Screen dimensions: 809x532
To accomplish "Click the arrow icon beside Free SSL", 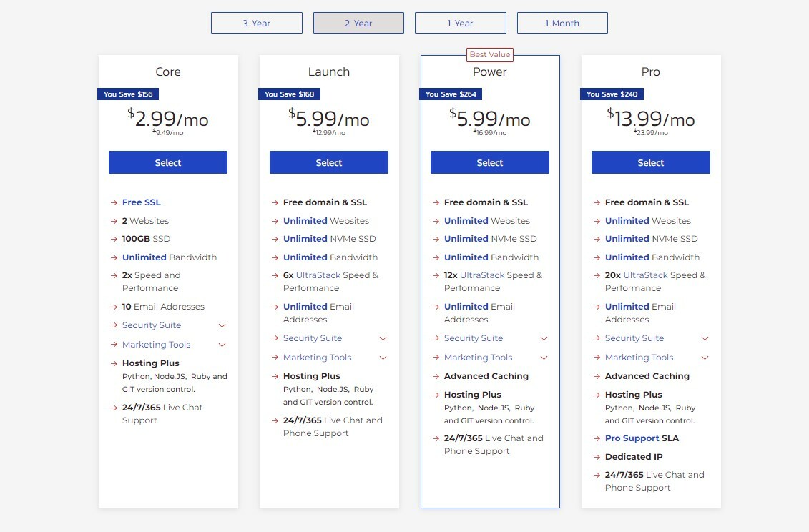I will click(115, 202).
